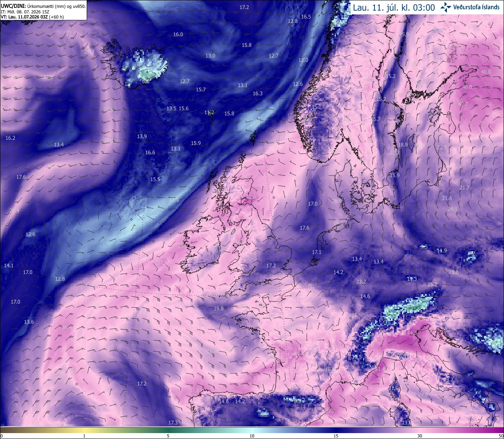Click the 9.5 value over eastern Europe
The height and width of the screenshot is (439, 504).
click(x=424, y=246)
